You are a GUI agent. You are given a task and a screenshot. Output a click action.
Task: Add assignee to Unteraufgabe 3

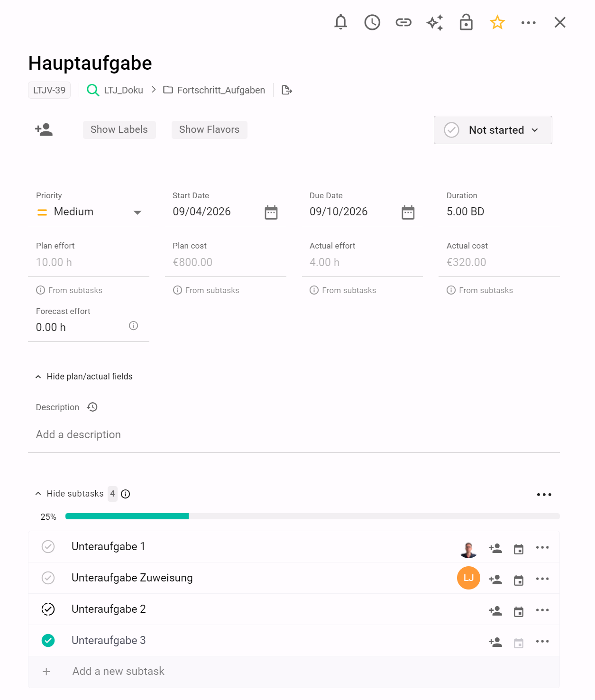(x=495, y=642)
